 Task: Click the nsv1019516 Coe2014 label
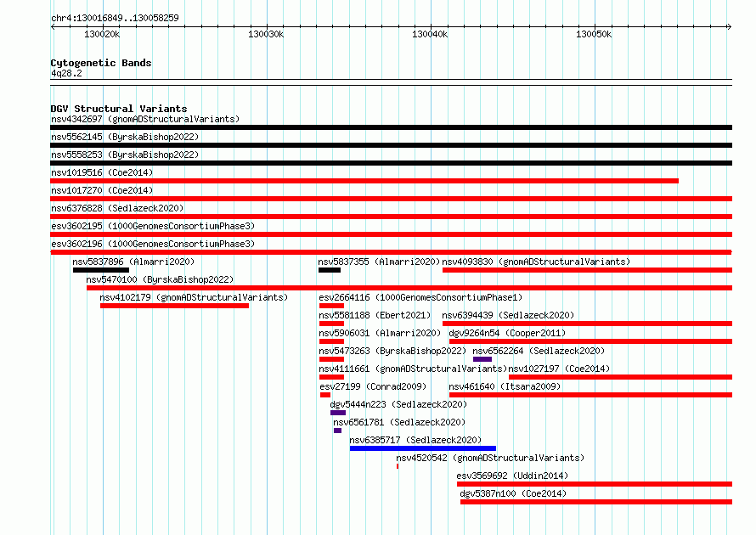point(102,172)
